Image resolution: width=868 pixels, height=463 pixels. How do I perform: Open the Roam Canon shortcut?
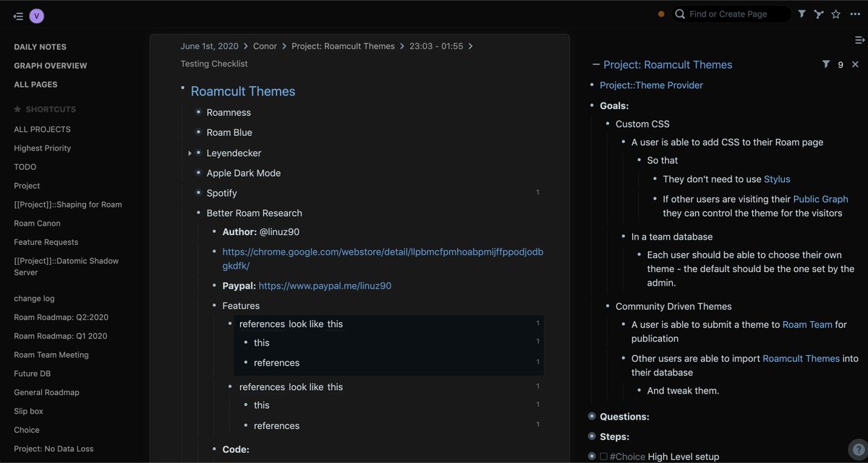coord(37,224)
